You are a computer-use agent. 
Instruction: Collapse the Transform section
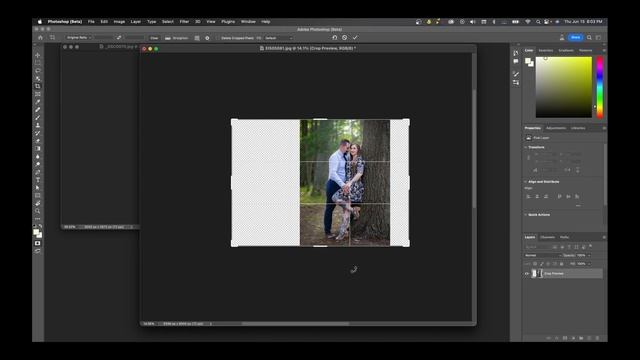coord(526,147)
